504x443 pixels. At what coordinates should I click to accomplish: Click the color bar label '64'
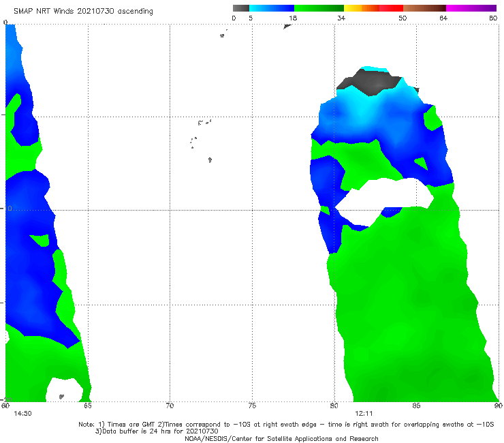tap(443, 18)
